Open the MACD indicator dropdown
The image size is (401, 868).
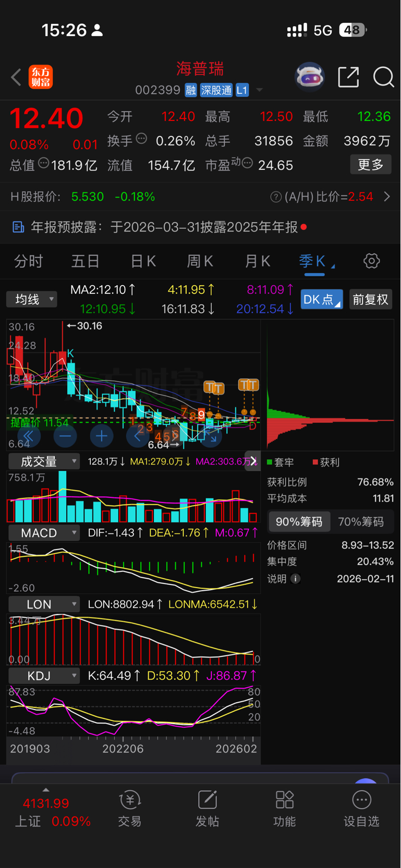pyautogui.click(x=44, y=533)
